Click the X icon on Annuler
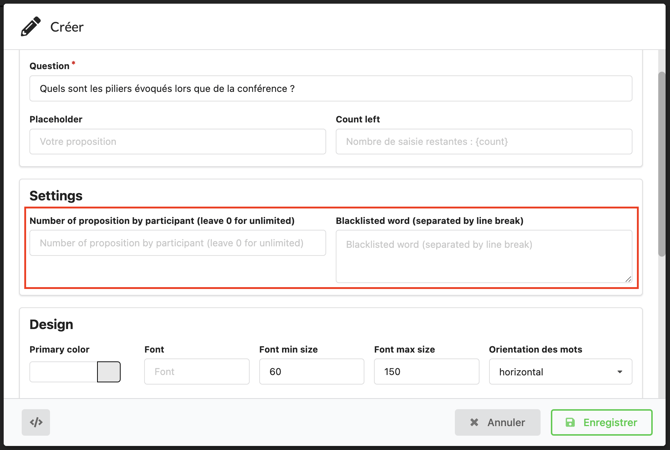 click(x=474, y=422)
